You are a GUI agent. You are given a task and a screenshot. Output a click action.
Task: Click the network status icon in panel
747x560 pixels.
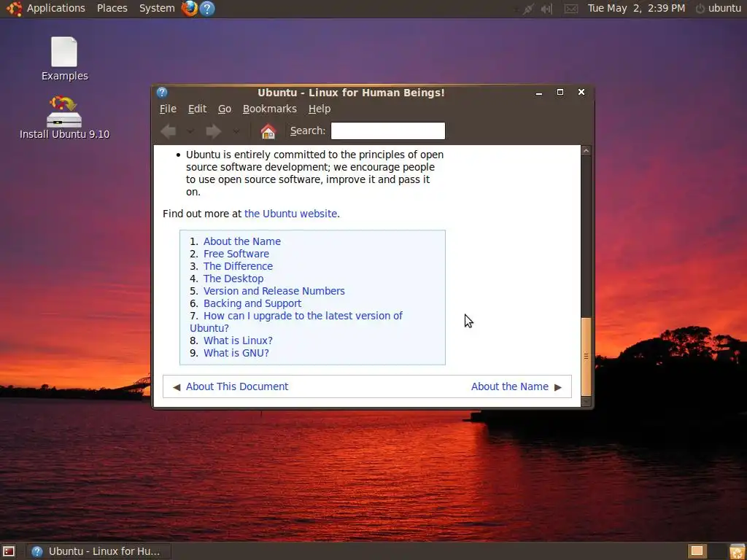click(x=528, y=9)
